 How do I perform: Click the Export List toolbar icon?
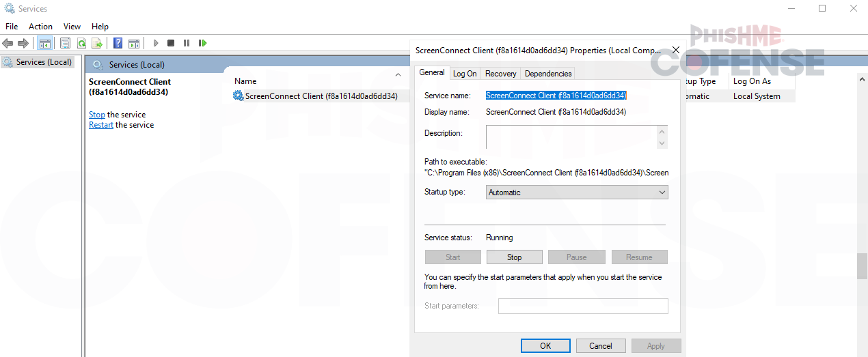(97, 43)
